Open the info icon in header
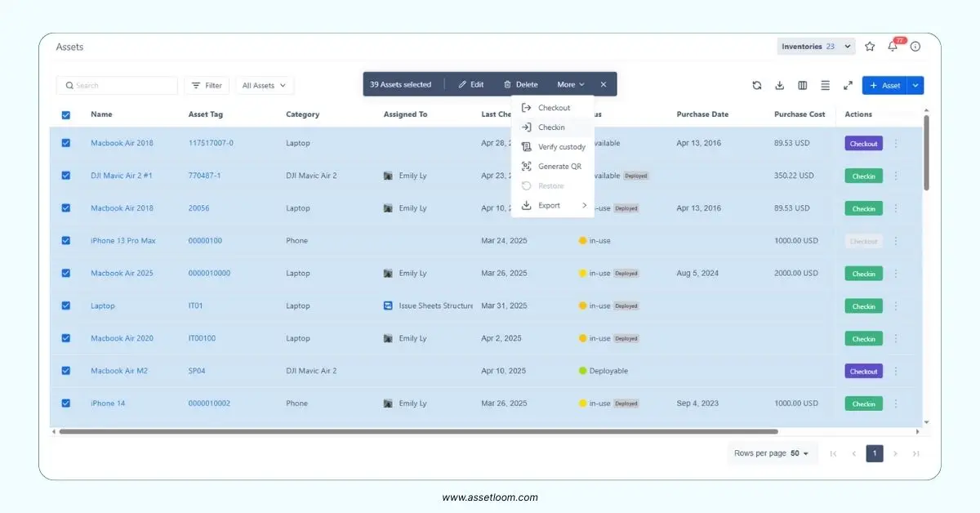This screenshot has width=980, height=513. [x=915, y=47]
